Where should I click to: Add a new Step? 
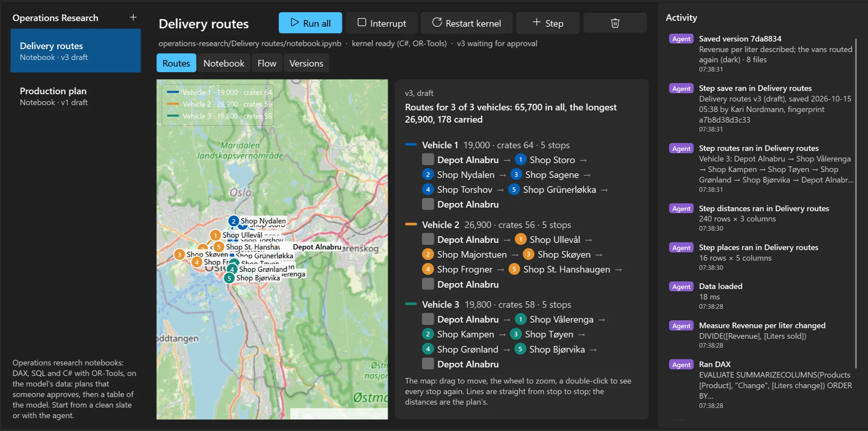[548, 23]
